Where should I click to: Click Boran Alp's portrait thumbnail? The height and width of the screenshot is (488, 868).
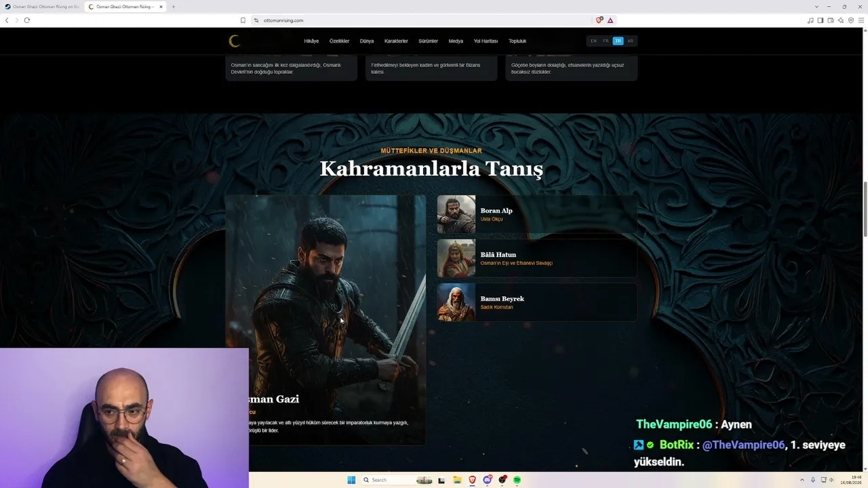tap(456, 214)
